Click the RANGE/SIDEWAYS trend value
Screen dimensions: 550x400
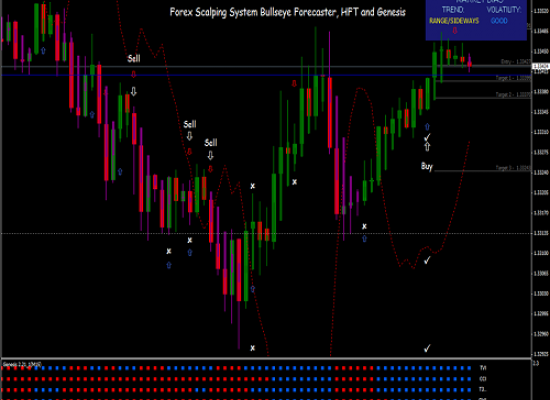tap(454, 21)
